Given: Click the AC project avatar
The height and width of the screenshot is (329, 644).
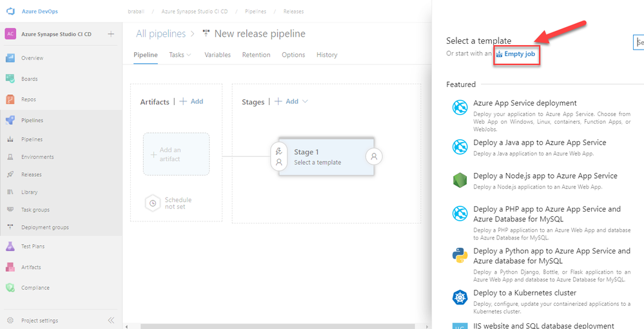Looking at the screenshot, I should [10, 34].
